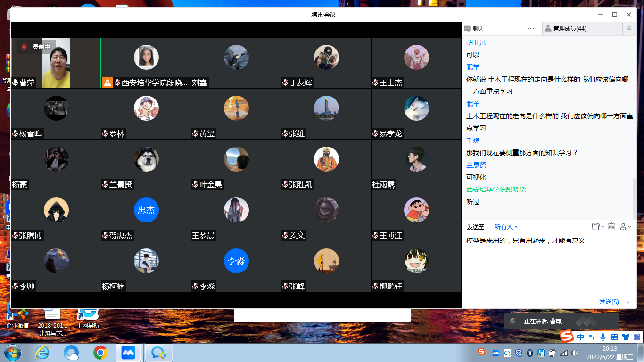Click sender name 兰景贤 in chat
The image size is (644, 362).
pos(476,165)
